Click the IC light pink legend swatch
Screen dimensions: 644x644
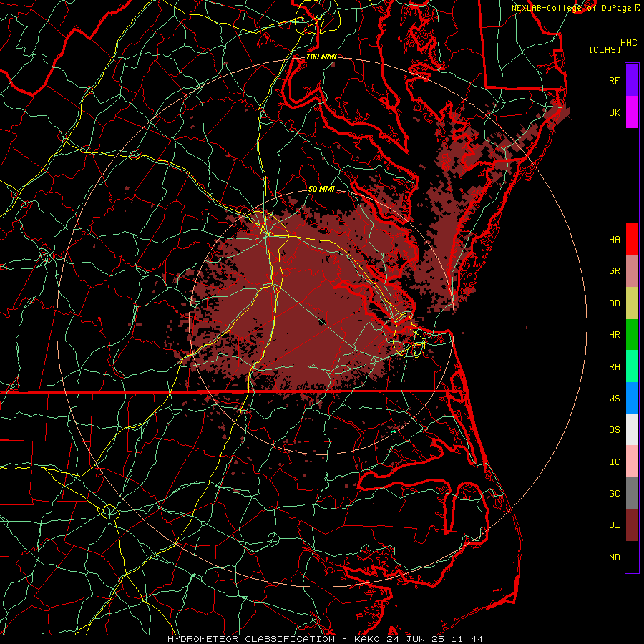[x=632, y=462]
